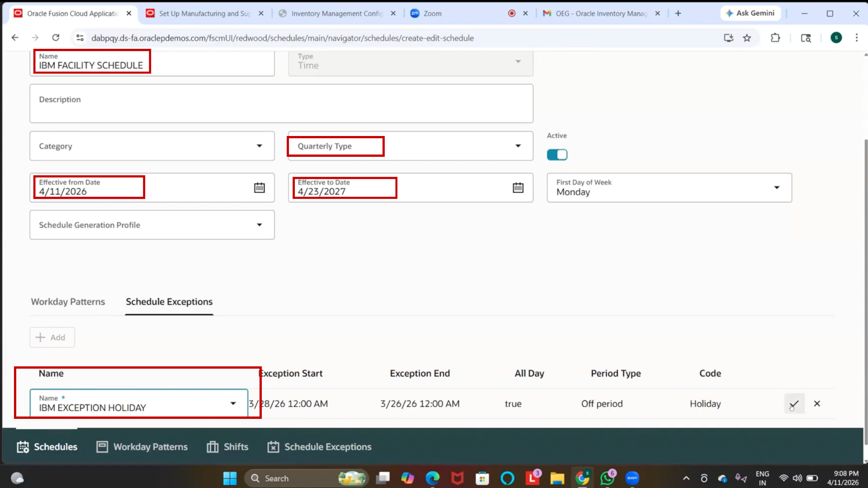Open Windows Start menu
Screen dimensions: 868x488
click(x=230, y=478)
